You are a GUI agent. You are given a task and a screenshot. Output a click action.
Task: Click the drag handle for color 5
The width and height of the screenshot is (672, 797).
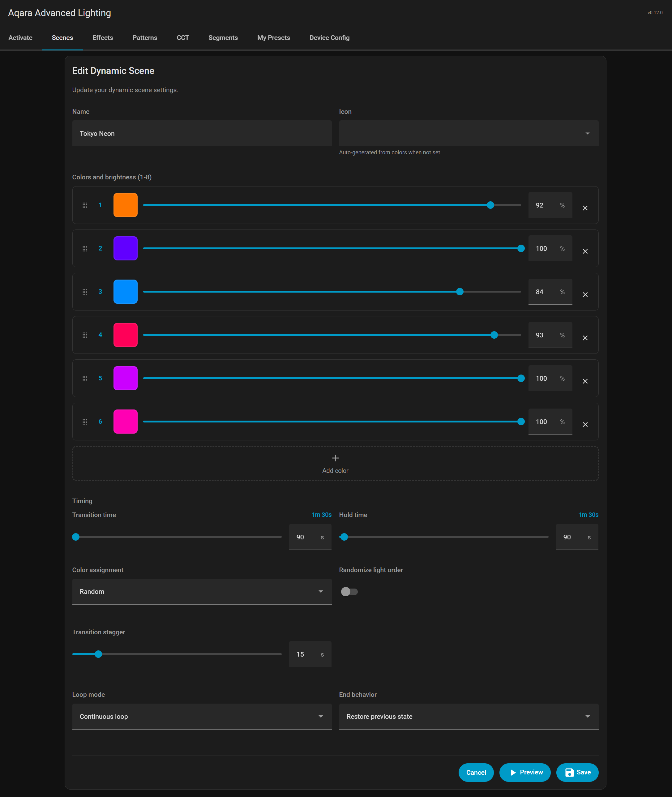84,378
